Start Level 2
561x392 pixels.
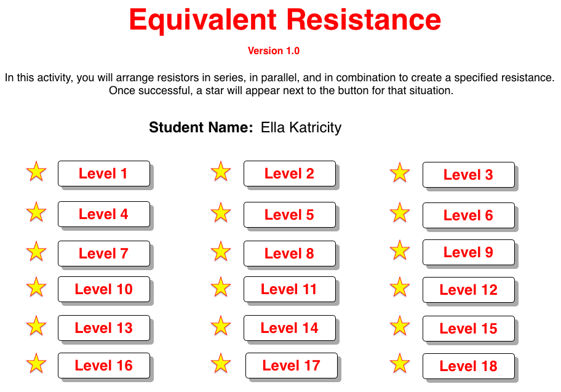(x=290, y=174)
